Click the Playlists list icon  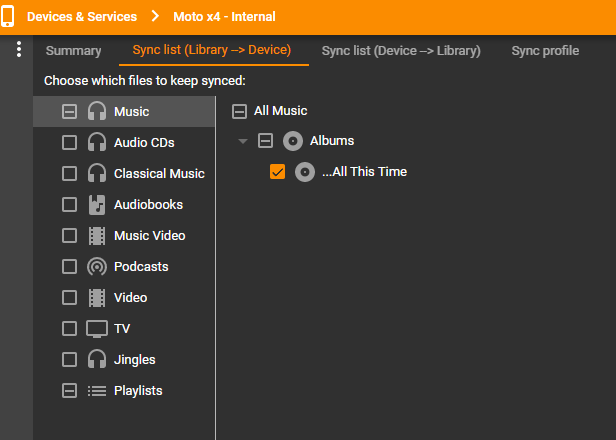97,391
